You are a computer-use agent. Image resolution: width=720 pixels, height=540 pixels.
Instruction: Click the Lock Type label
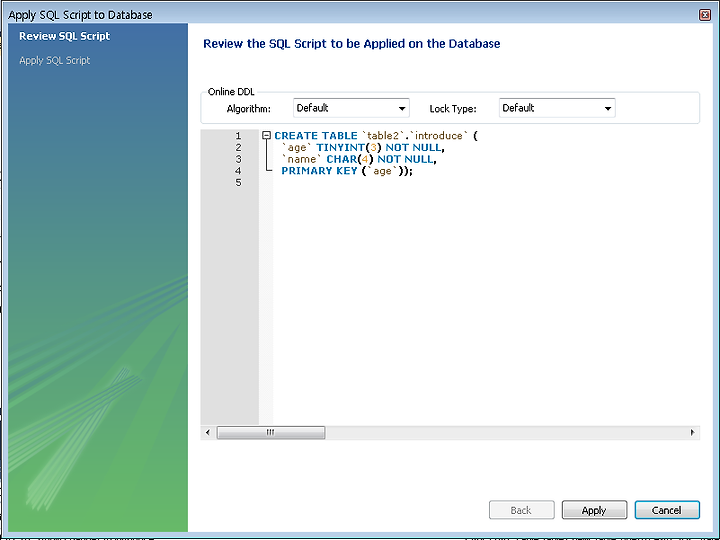(x=453, y=109)
